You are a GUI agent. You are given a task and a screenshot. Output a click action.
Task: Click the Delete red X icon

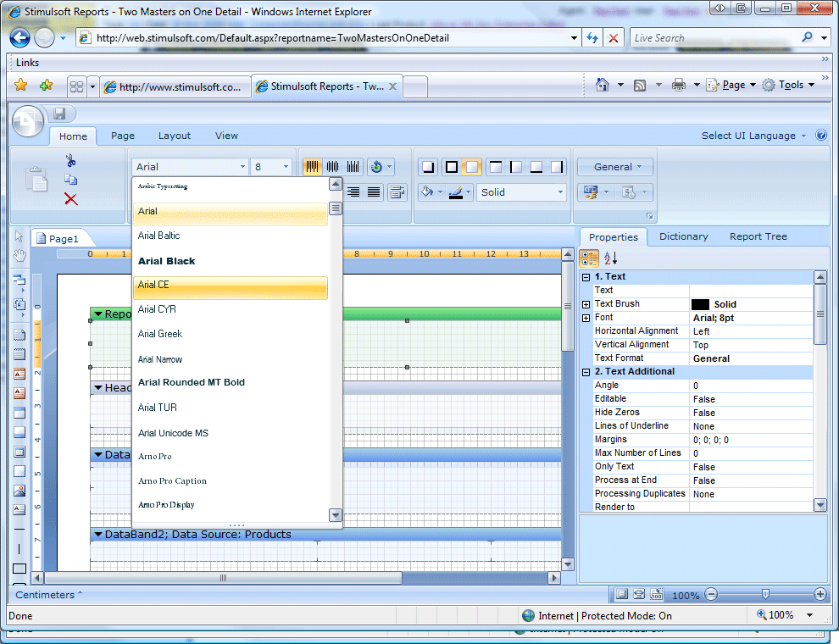click(x=71, y=200)
